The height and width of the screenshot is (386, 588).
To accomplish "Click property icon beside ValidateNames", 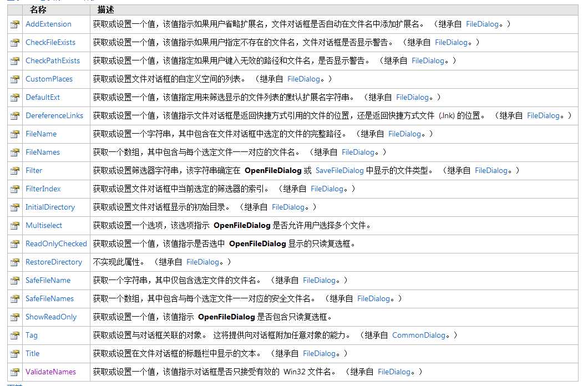I will point(14,373).
